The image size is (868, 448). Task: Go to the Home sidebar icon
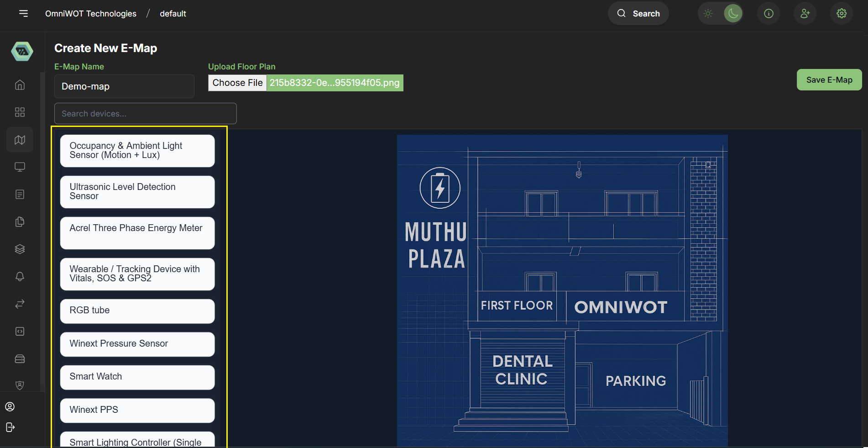coord(20,85)
